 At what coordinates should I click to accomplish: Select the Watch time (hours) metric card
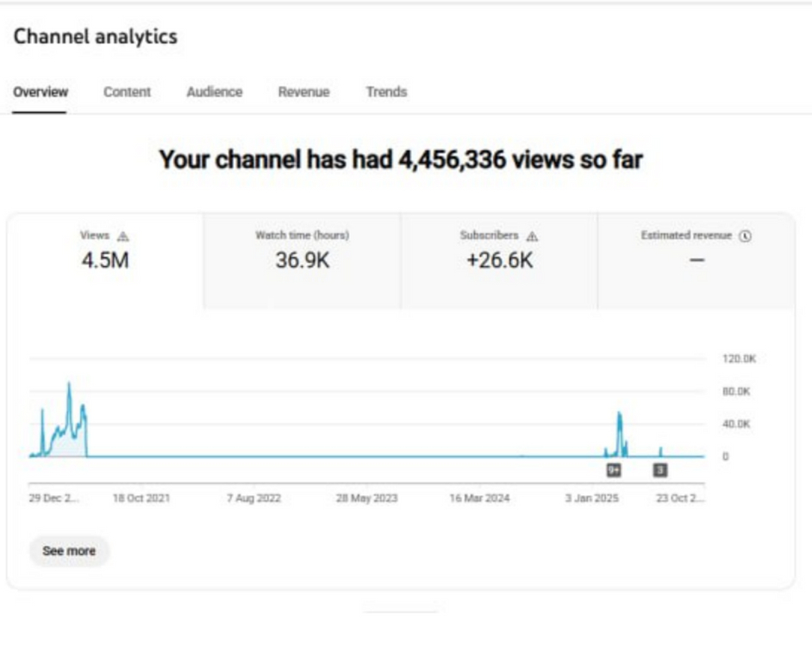(302, 260)
